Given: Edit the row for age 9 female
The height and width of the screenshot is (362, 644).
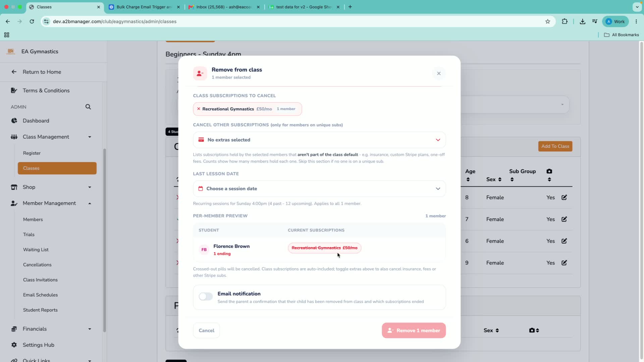Looking at the screenshot, I should click(564, 263).
